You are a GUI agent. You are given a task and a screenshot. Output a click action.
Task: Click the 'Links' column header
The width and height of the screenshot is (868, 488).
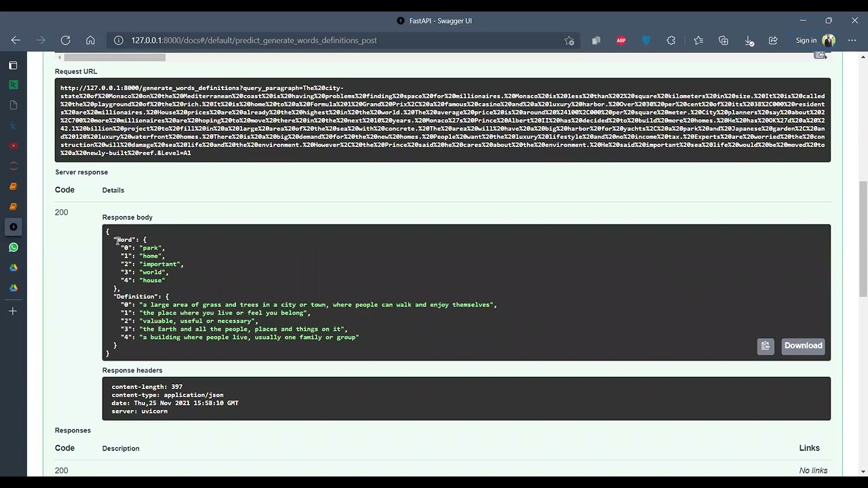point(809,448)
